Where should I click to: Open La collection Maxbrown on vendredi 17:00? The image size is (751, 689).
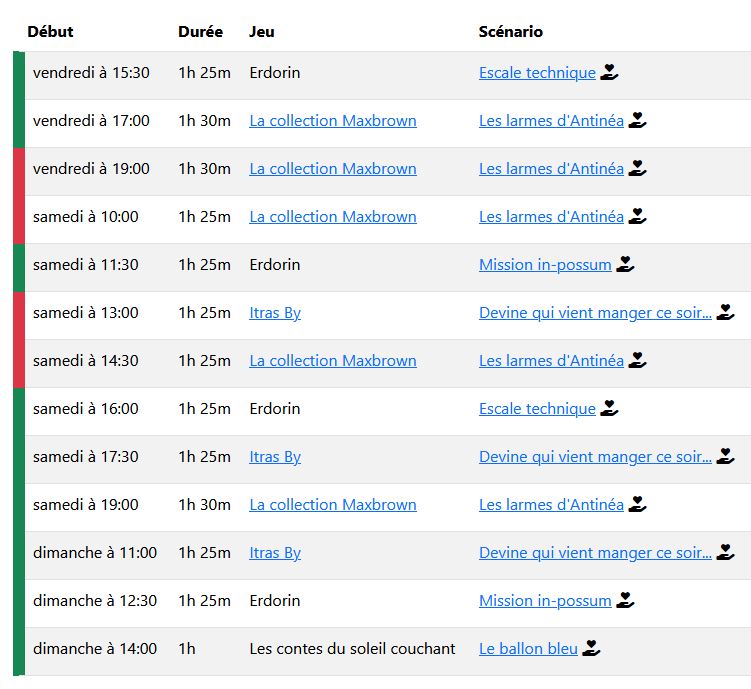pos(333,121)
